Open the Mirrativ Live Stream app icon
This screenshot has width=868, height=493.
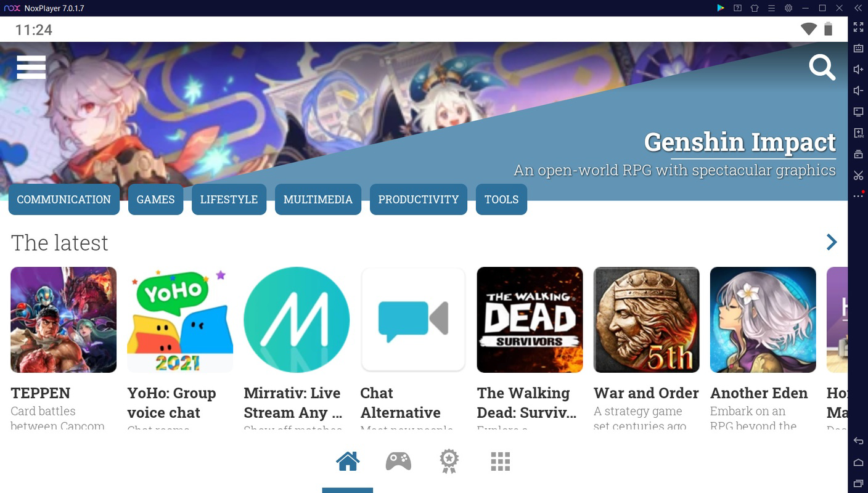click(x=297, y=320)
